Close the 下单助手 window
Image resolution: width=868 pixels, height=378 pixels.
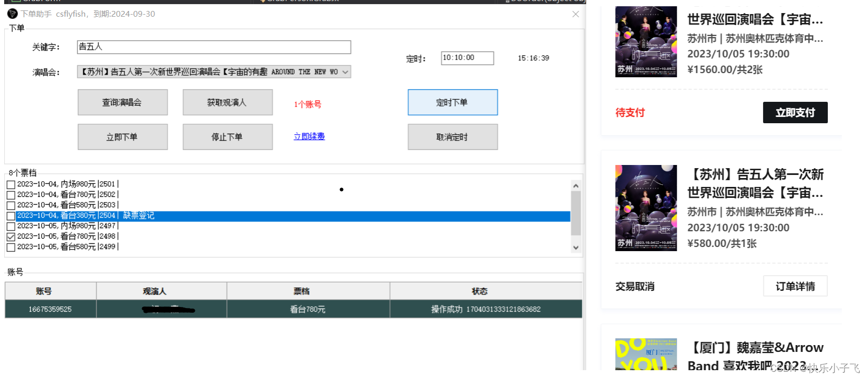(576, 14)
